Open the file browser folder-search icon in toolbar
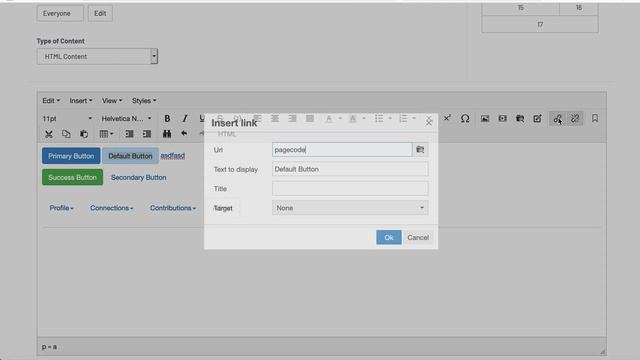The width and height of the screenshot is (640, 360). 520,118
